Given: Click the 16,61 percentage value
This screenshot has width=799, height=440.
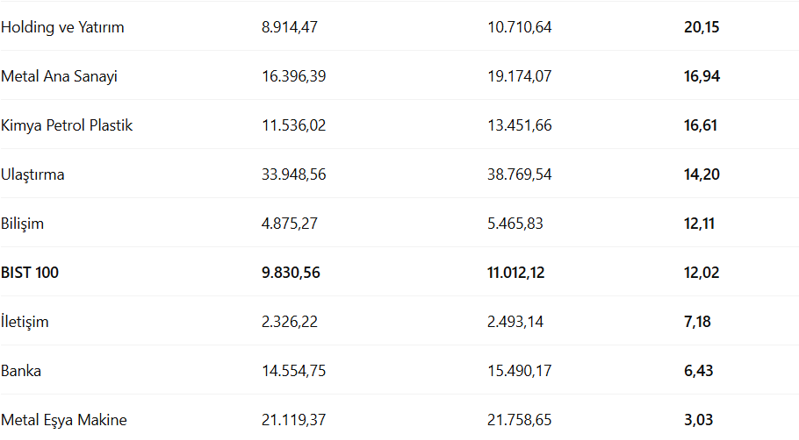Looking at the screenshot, I should pyautogui.click(x=701, y=125).
